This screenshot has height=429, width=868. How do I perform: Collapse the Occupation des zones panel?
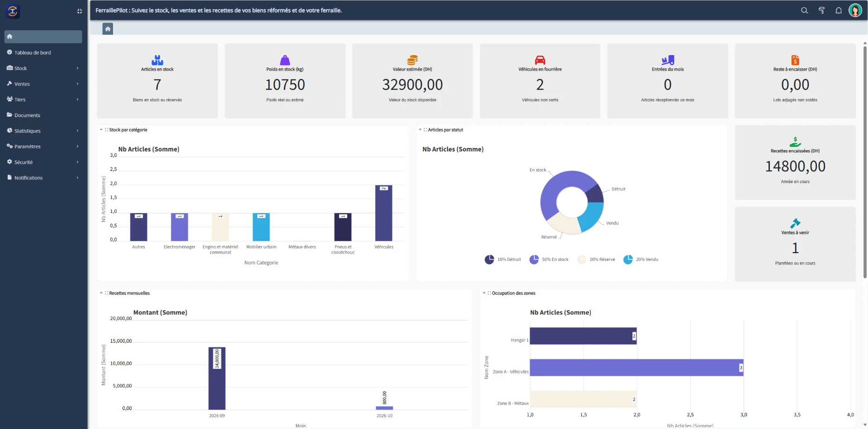(x=484, y=293)
